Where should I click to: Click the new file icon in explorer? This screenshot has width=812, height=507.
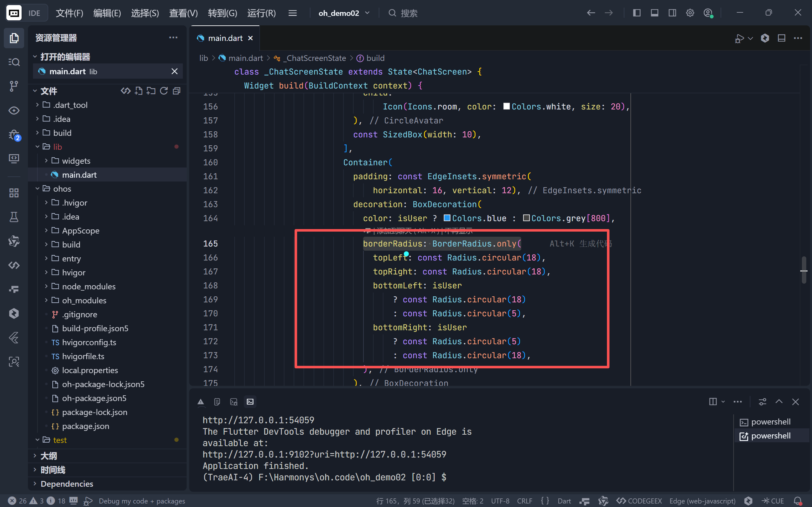coord(138,91)
